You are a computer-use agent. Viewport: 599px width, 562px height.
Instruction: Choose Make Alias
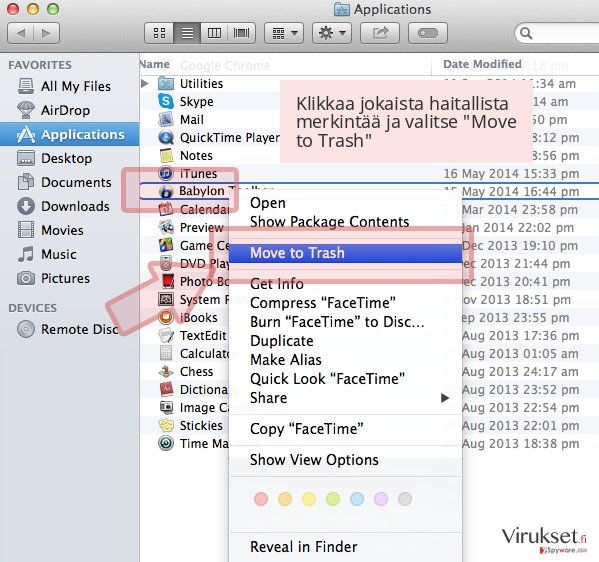345,360
